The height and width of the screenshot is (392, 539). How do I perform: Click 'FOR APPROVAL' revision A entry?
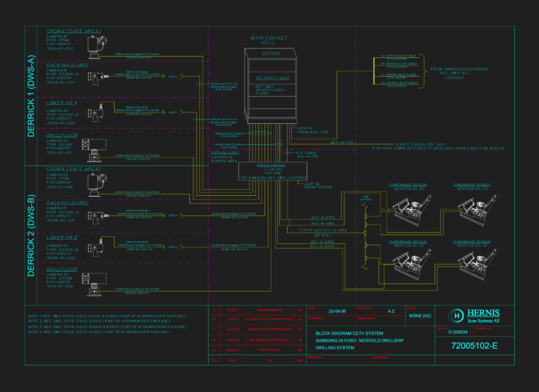pos(269,350)
